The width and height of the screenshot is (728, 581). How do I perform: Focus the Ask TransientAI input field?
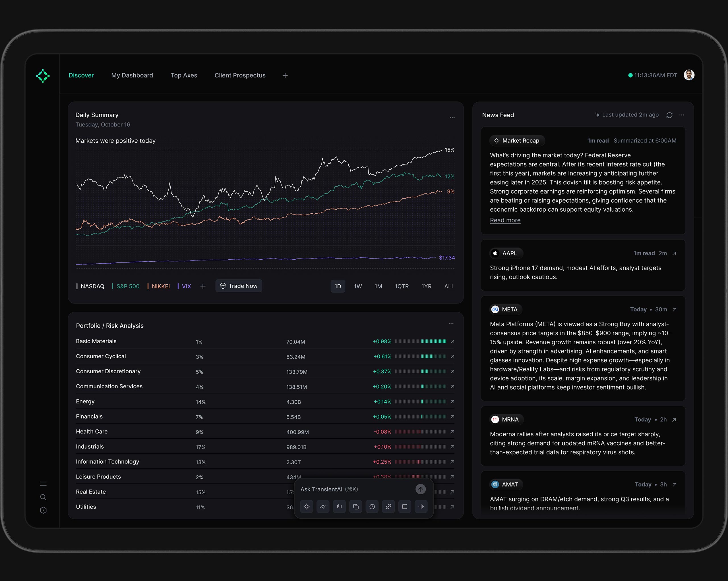351,489
